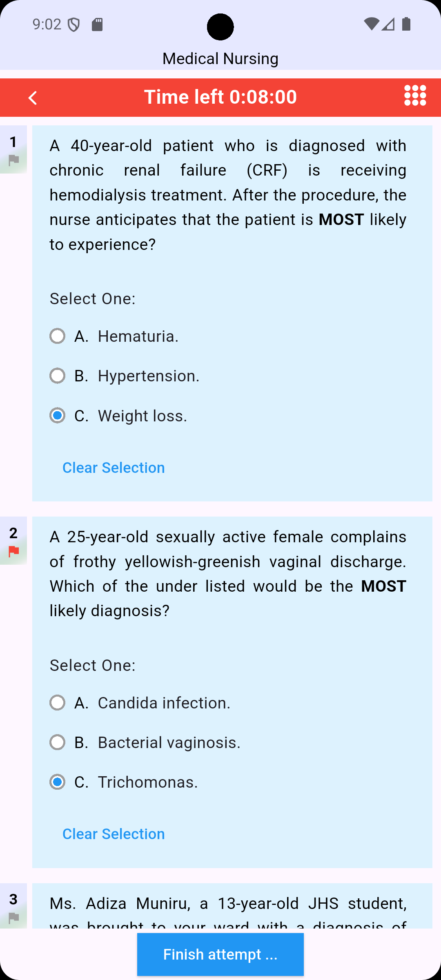Image resolution: width=441 pixels, height=980 pixels.
Task: Flag question 3 for review
Action: pos(13,918)
